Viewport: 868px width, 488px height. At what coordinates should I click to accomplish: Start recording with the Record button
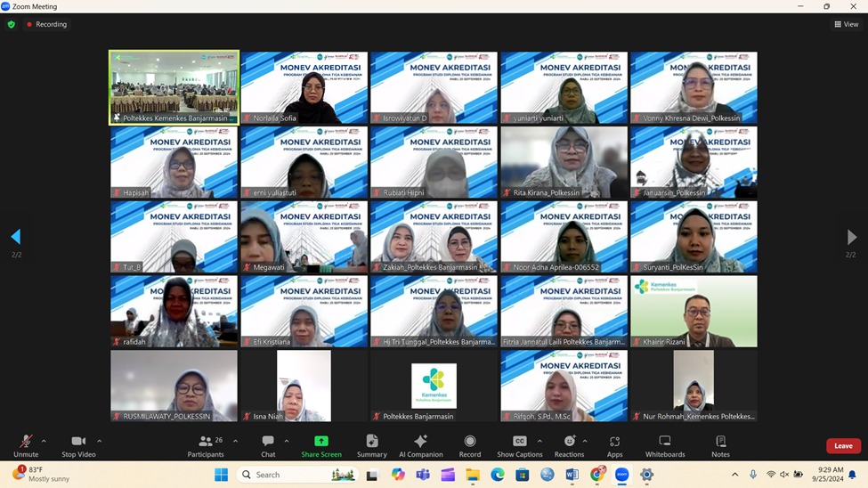coord(470,445)
